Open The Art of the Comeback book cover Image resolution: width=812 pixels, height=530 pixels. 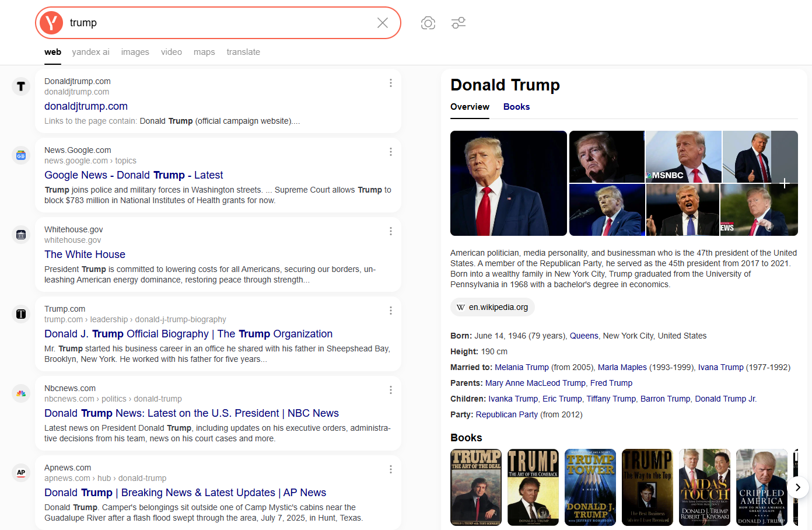click(533, 487)
